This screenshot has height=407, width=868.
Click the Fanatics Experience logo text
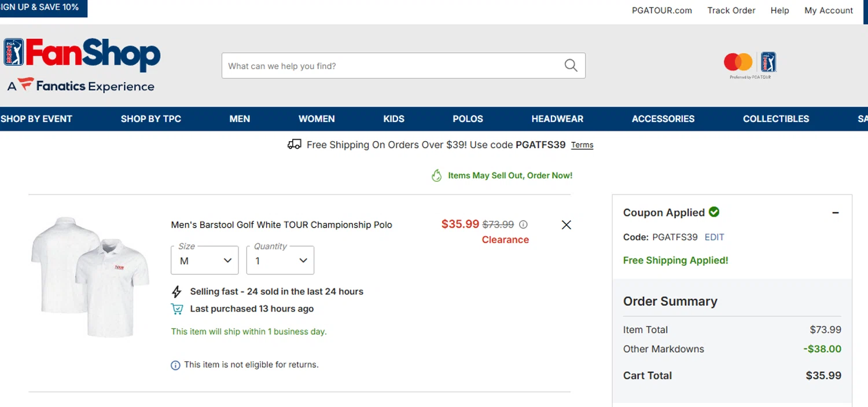click(81, 86)
